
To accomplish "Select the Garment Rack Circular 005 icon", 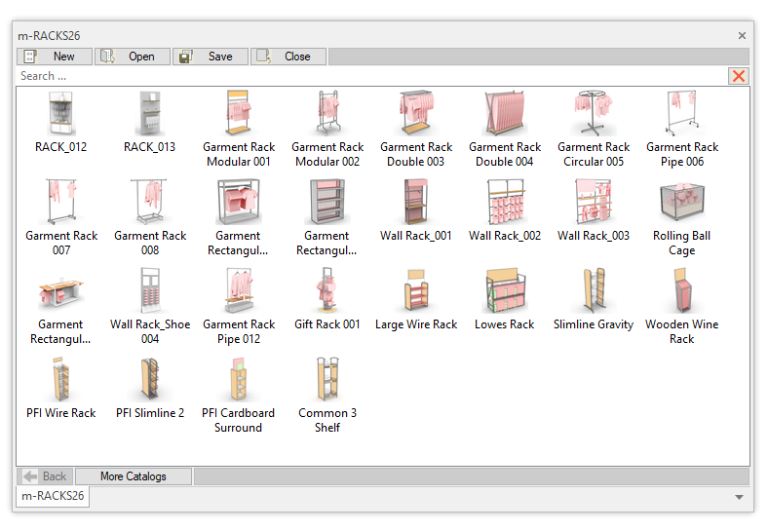I will [594, 115].
